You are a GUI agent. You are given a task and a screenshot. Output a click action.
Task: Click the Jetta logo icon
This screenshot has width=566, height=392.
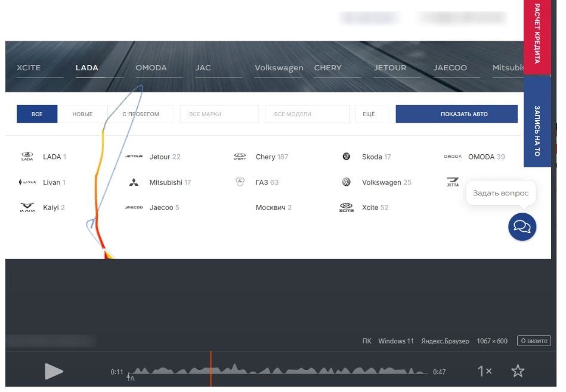pyautogui.click(x=453, y=182)
